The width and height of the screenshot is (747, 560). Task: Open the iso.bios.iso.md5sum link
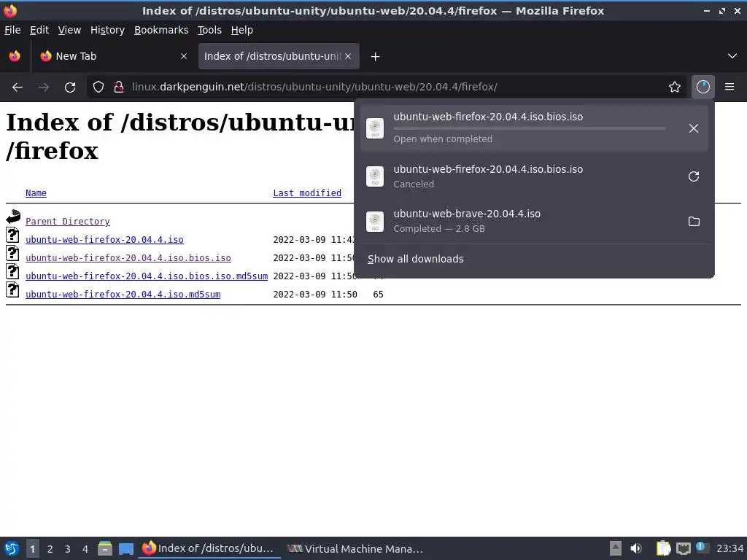[146, 276]
